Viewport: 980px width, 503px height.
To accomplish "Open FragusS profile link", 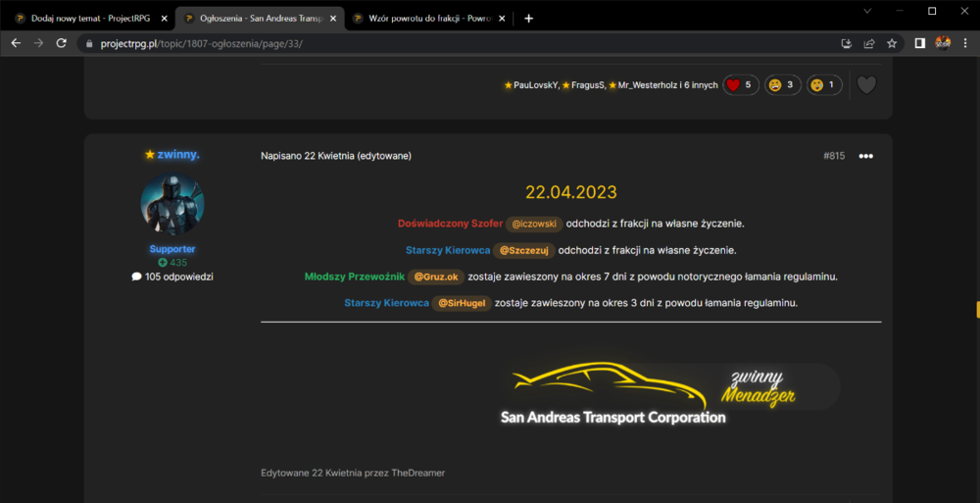I will 587,85.
